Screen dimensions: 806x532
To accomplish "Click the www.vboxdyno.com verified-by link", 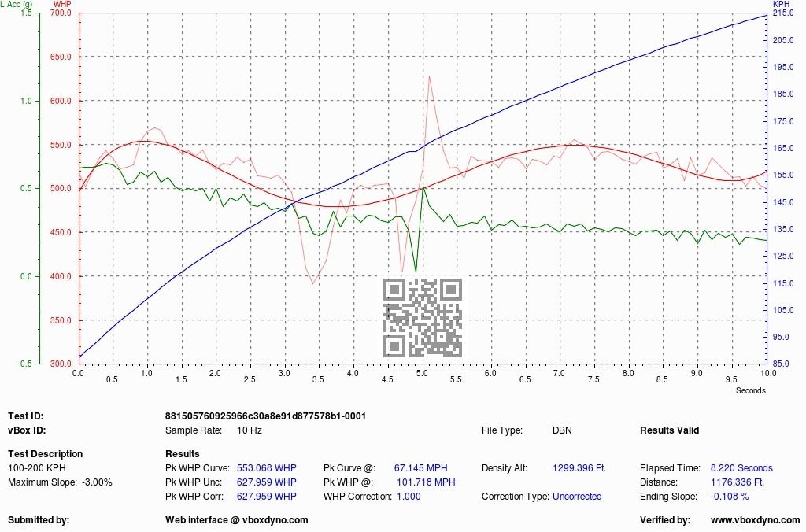I will click(755, 520).
